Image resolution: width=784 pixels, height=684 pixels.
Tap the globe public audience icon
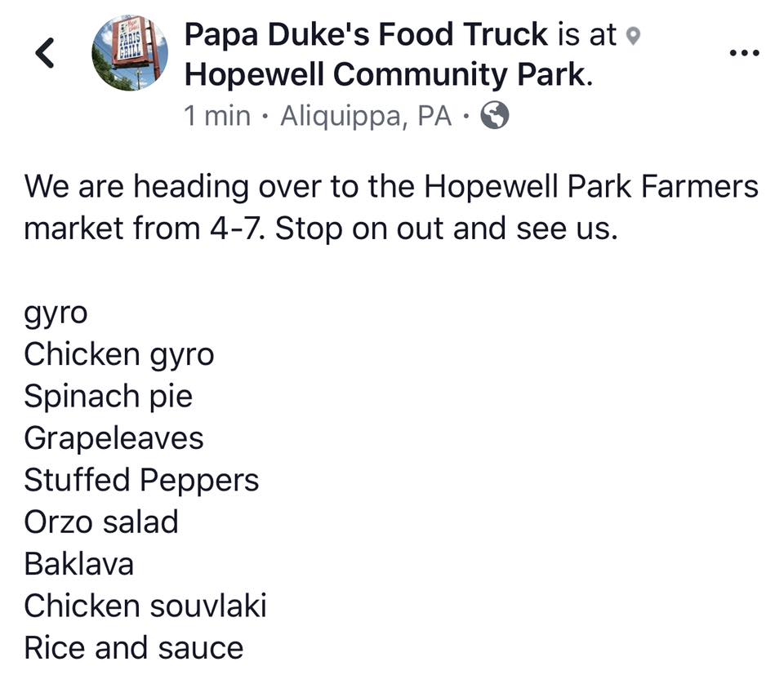tap(494, 116)
